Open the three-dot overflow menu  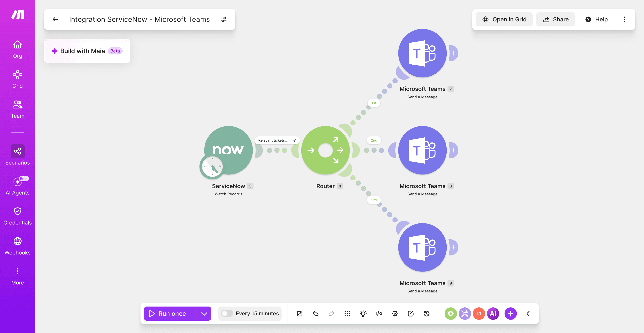click(x=624, y=19)
